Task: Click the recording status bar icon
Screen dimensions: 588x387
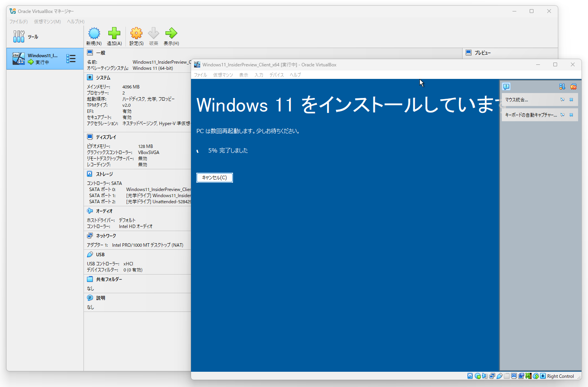Action: 521,376
